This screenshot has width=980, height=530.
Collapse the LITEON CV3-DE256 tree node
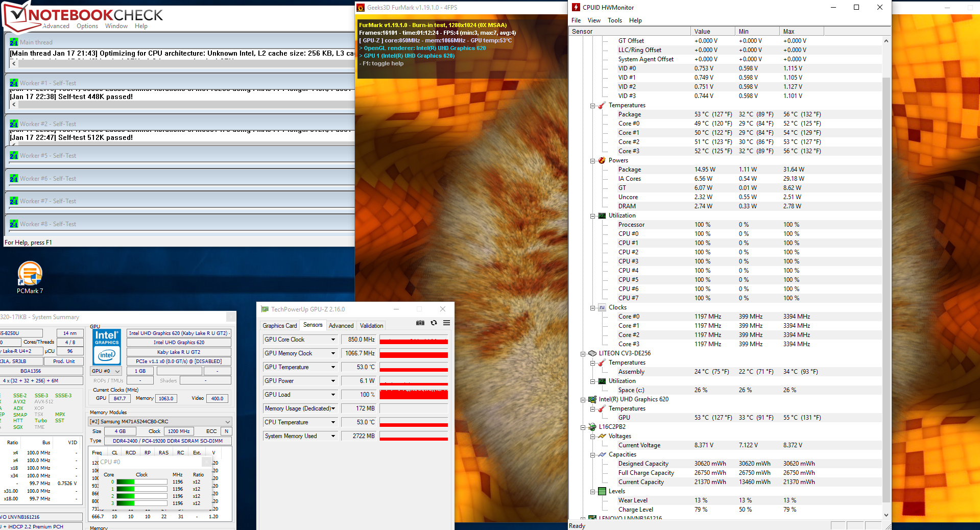583,354
